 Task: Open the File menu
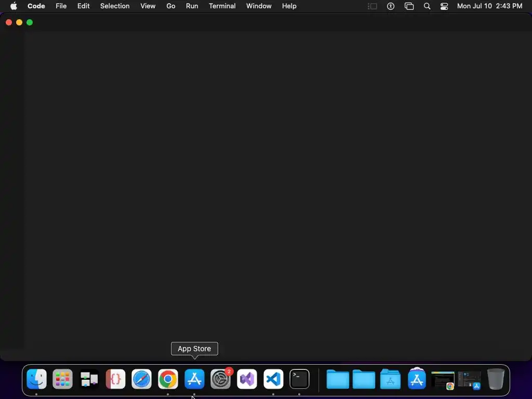(61, 6)
